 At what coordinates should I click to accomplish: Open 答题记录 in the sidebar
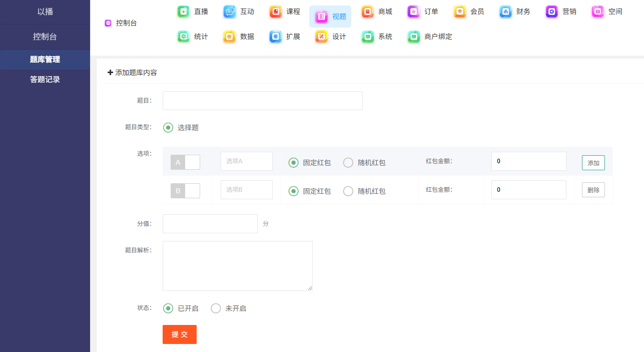[x=45, y=79]
